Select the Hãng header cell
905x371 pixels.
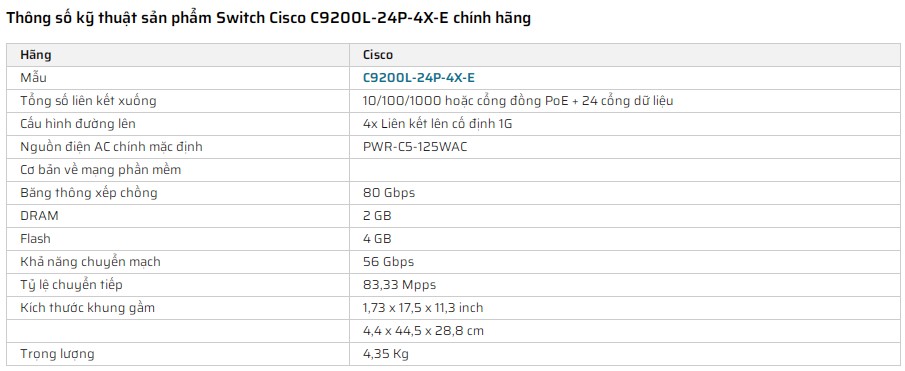(x=178, y=55)
